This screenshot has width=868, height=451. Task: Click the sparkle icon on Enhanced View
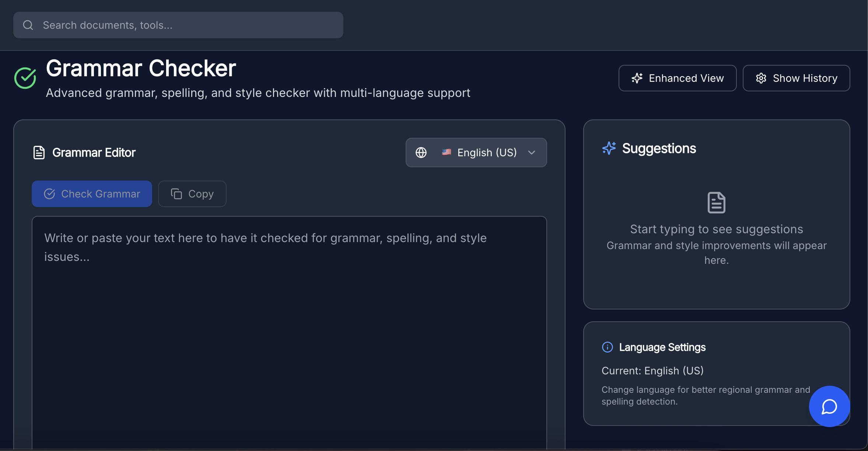[x=637, y=78]
